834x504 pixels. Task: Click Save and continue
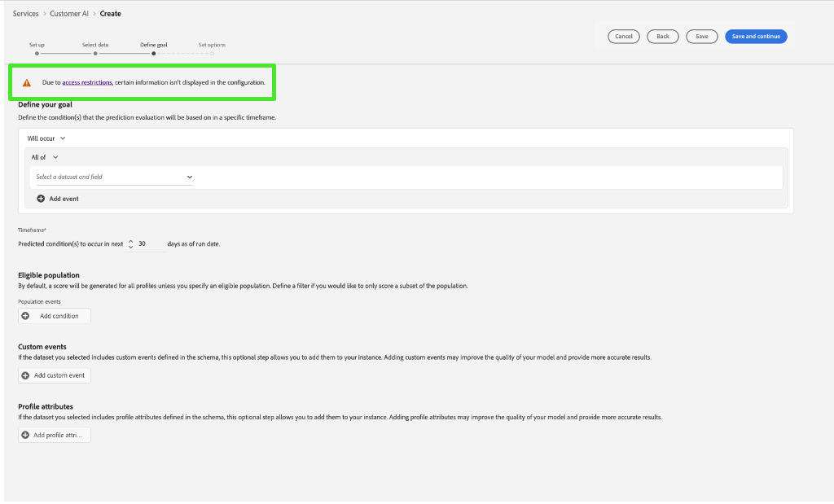click(x=756, y=36)
